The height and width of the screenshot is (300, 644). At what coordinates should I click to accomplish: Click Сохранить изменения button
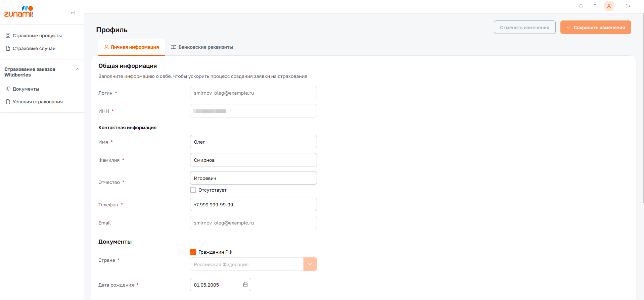point(596,28)
